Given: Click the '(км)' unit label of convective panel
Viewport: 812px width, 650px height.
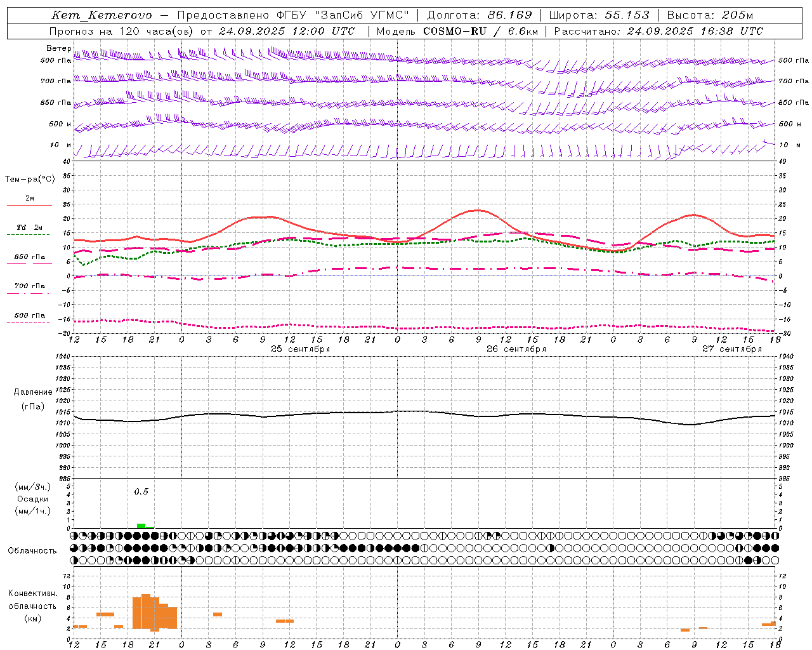Looking at the screenshot, I should (33, 618).
